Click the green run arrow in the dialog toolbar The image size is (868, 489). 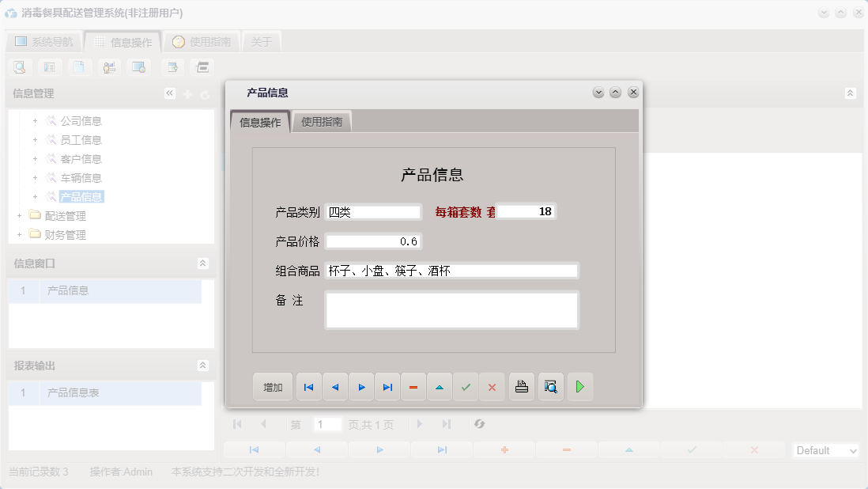(580, 386)
